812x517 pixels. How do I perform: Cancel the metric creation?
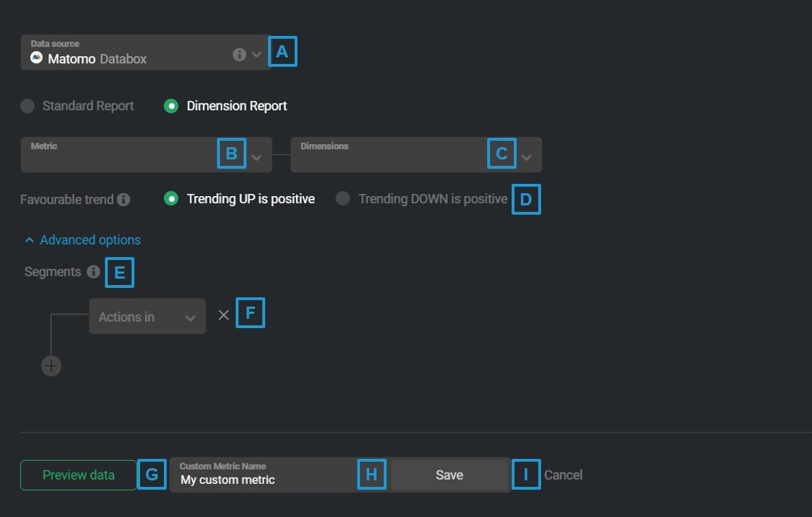563,475
